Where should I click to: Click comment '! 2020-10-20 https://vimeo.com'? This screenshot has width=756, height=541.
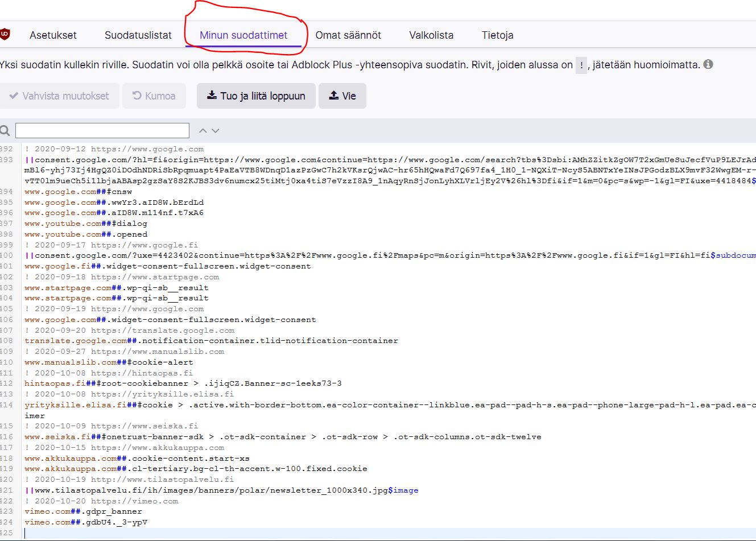101,501
